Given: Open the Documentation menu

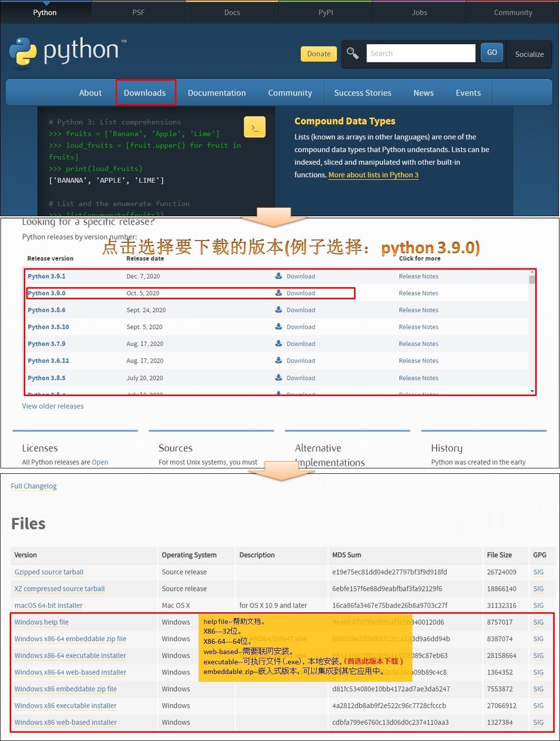Looking at the screenshot, I should pyautogui.click(x=217, y=93).
